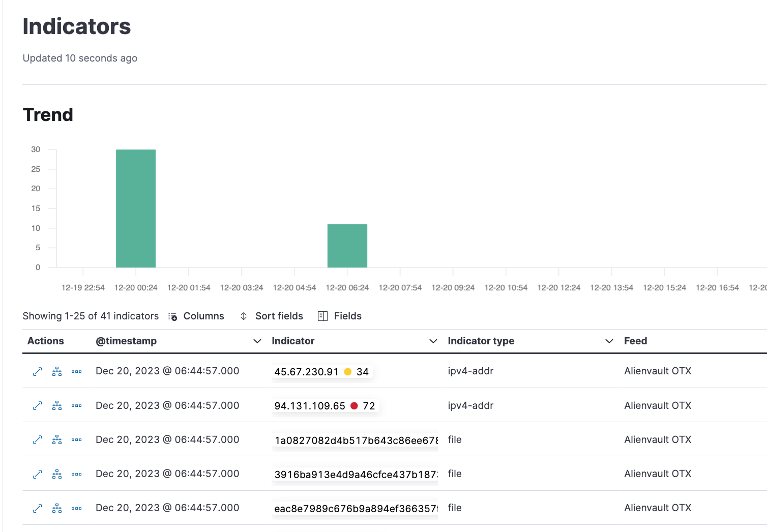
Task: Click ipv4-addr type in 45.67.230.91 row
Action: click(x=470, y=371)
